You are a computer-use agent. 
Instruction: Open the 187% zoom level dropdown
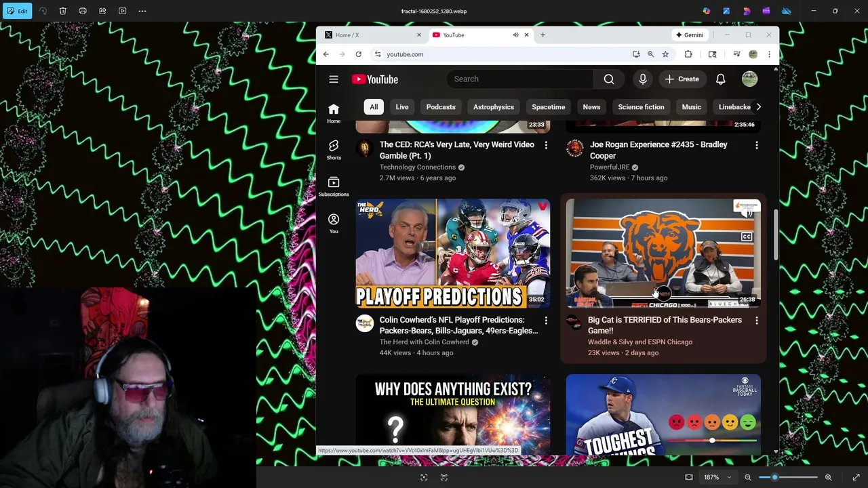click(x=717, y=477)
